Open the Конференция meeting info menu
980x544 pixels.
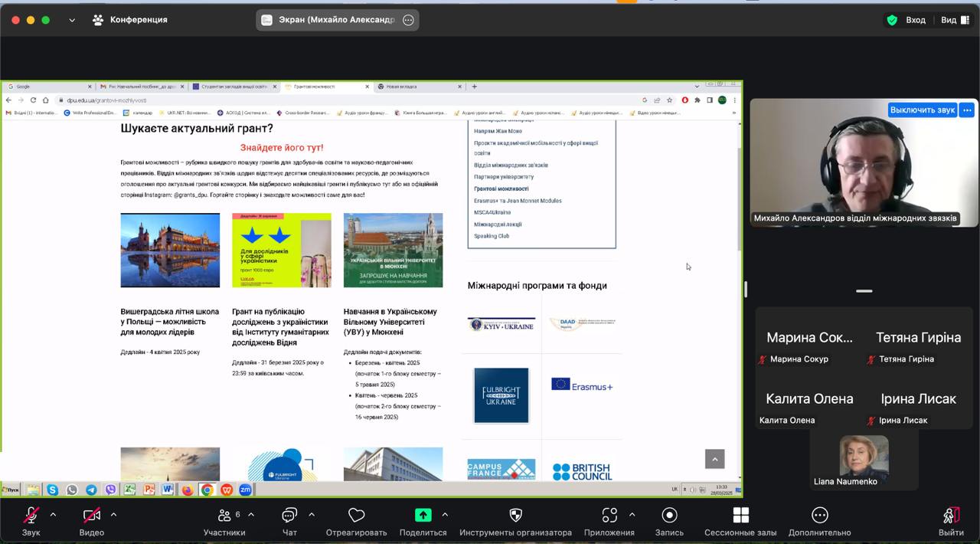point(129,20)
